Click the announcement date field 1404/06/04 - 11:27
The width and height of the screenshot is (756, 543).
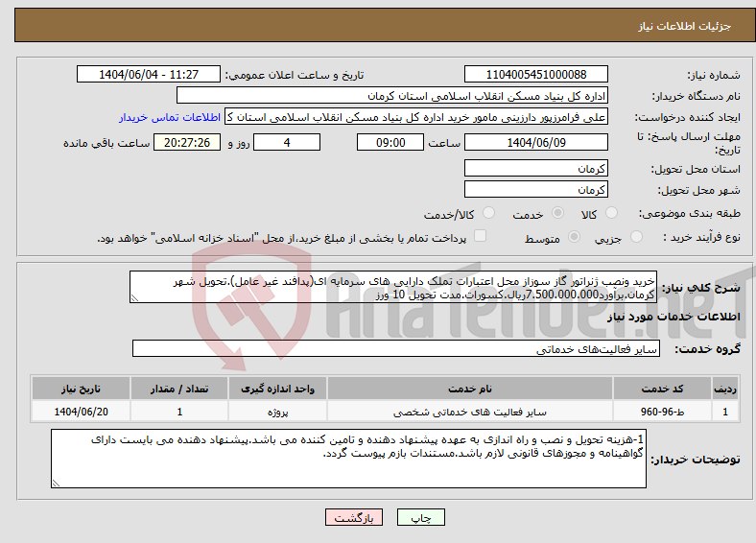149,74
